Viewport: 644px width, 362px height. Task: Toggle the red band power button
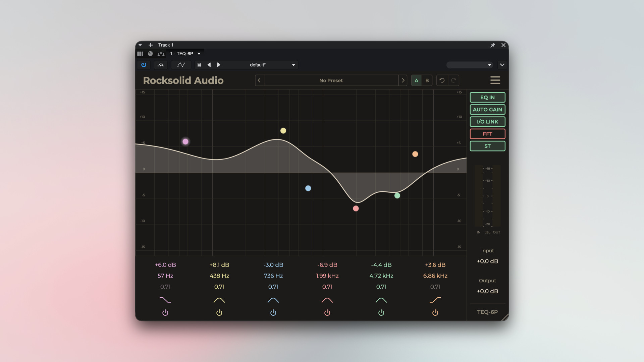[x=327, y=313]
